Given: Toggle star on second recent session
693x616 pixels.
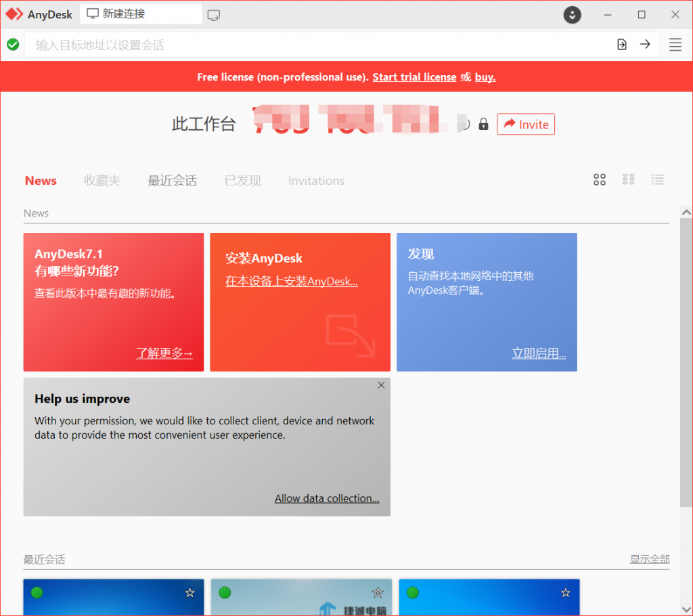Looking at the screenshot, I should tap(378, 593).
